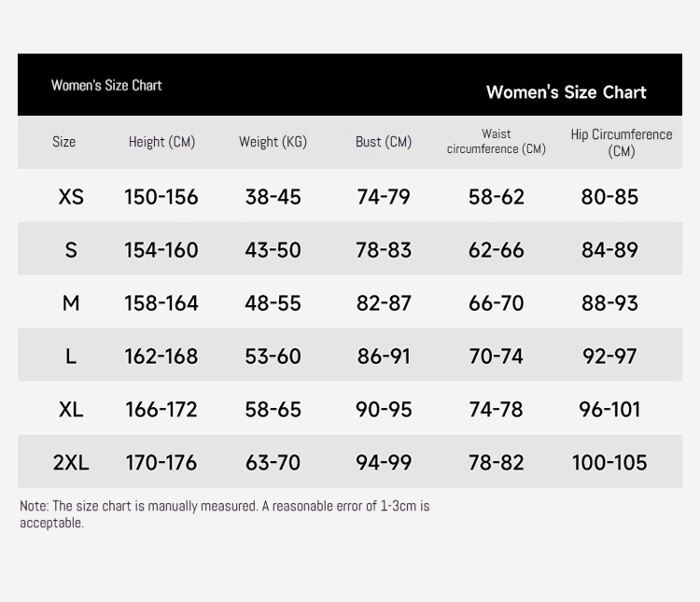Select the 2XL size row label
700x602 pixels.
click(71, 462)
